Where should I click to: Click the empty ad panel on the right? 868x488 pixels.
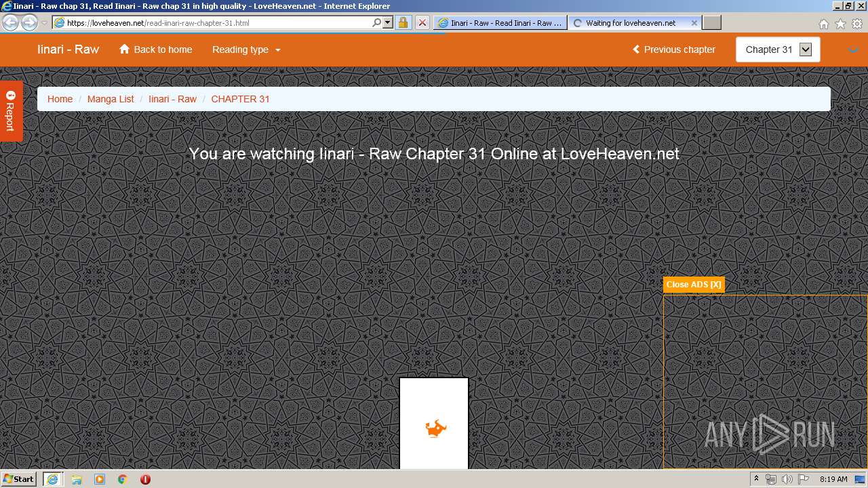click(766, 382)
